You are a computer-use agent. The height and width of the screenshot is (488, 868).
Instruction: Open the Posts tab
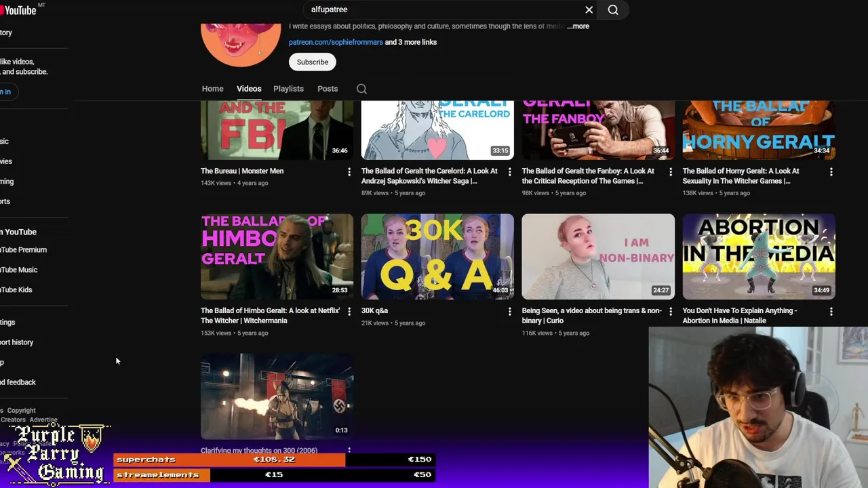[328, 89]
